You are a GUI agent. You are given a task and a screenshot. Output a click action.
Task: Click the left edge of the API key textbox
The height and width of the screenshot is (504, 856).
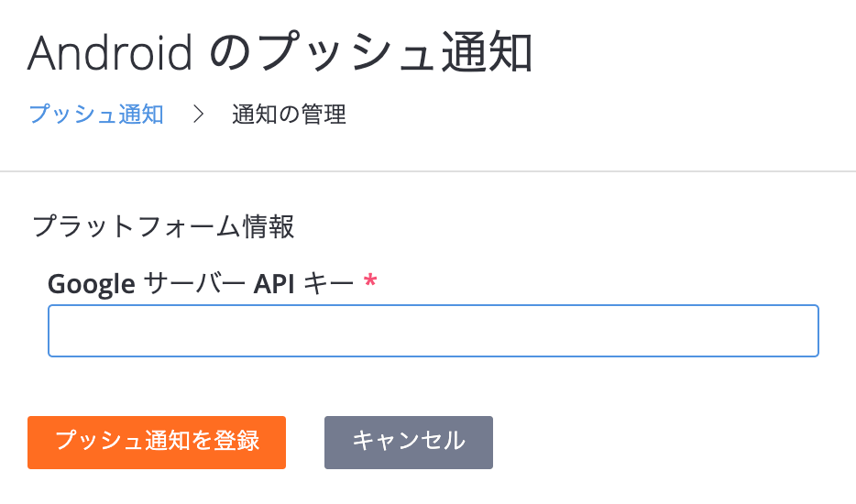(x=57, y=331)
